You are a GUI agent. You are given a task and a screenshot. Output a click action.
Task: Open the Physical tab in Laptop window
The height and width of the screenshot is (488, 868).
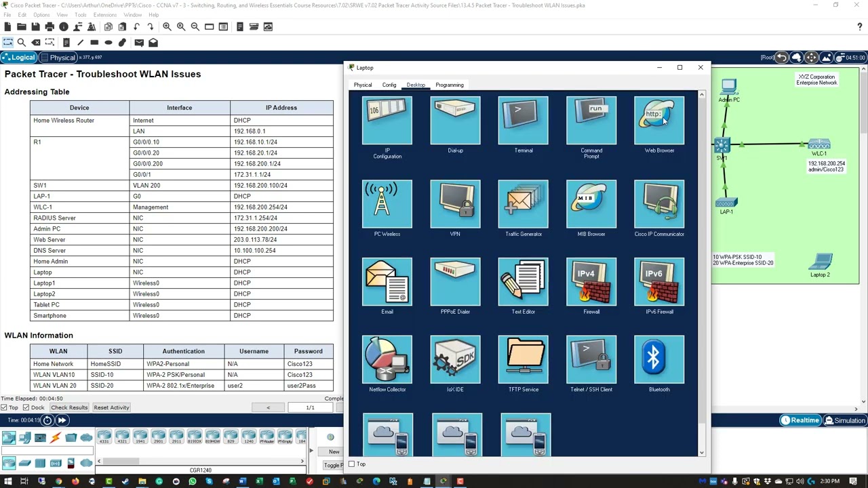(x=363, y=85)
